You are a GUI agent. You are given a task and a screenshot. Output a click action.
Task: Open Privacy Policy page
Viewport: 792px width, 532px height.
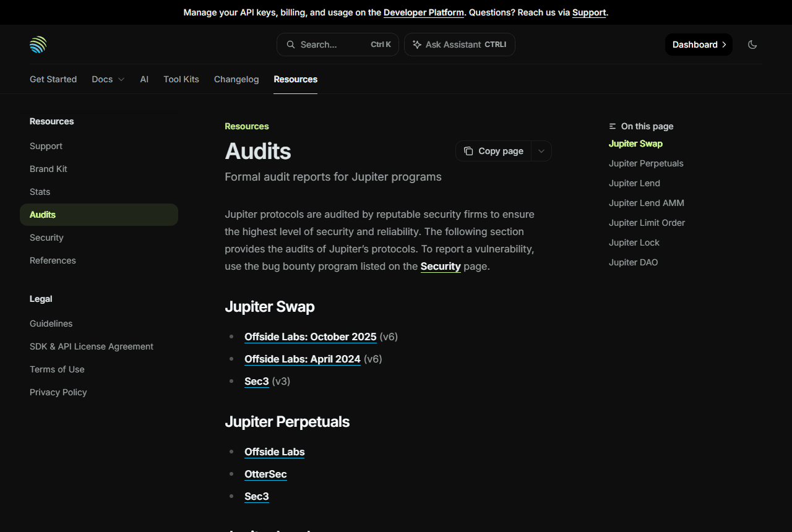99,392
